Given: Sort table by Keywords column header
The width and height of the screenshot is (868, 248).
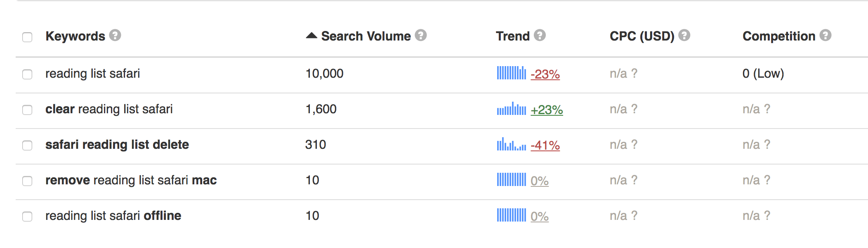Looking at the screenshot, I should point(75,36).
